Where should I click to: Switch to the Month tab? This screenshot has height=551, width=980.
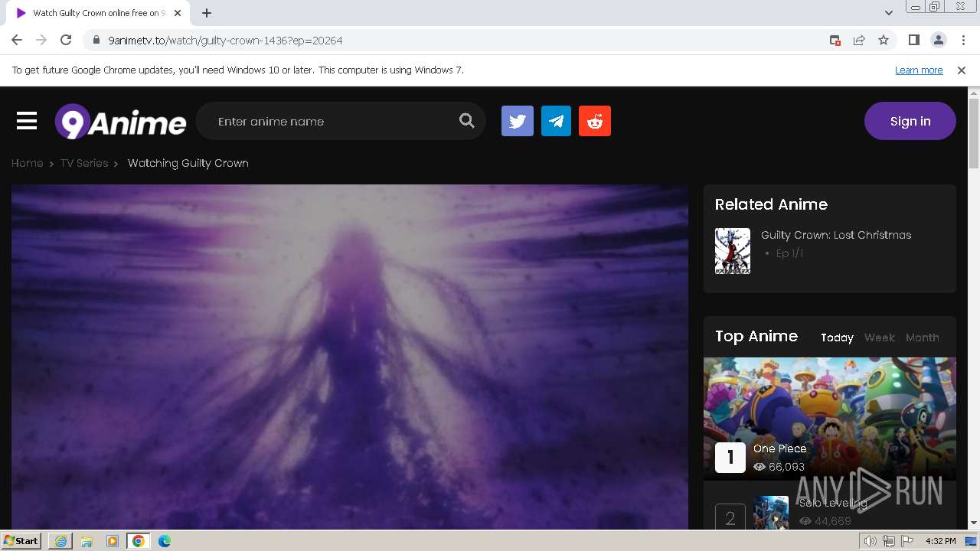pos(923,337)
